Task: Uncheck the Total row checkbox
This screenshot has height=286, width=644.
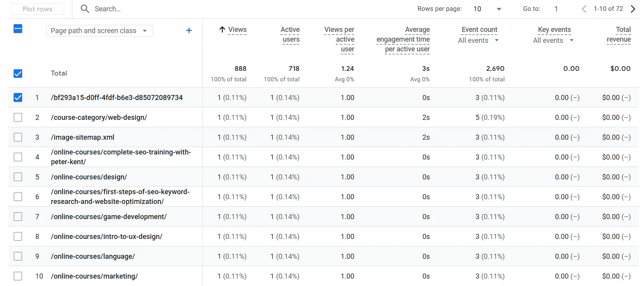Action: pos(18,74)
